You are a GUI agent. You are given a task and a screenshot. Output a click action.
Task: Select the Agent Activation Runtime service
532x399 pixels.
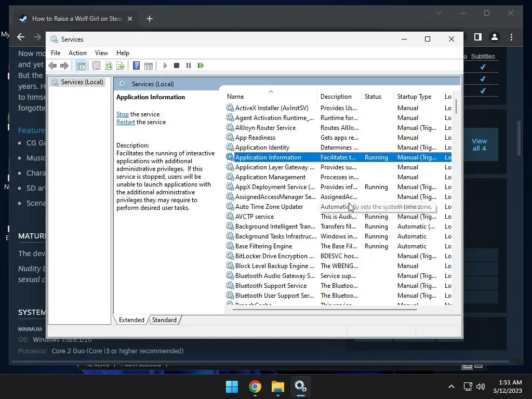click(x=338, y=118)
